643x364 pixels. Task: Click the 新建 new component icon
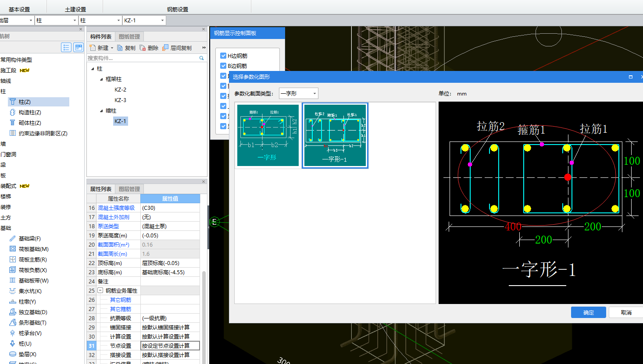pyautogui.click(x=93, y=48)
